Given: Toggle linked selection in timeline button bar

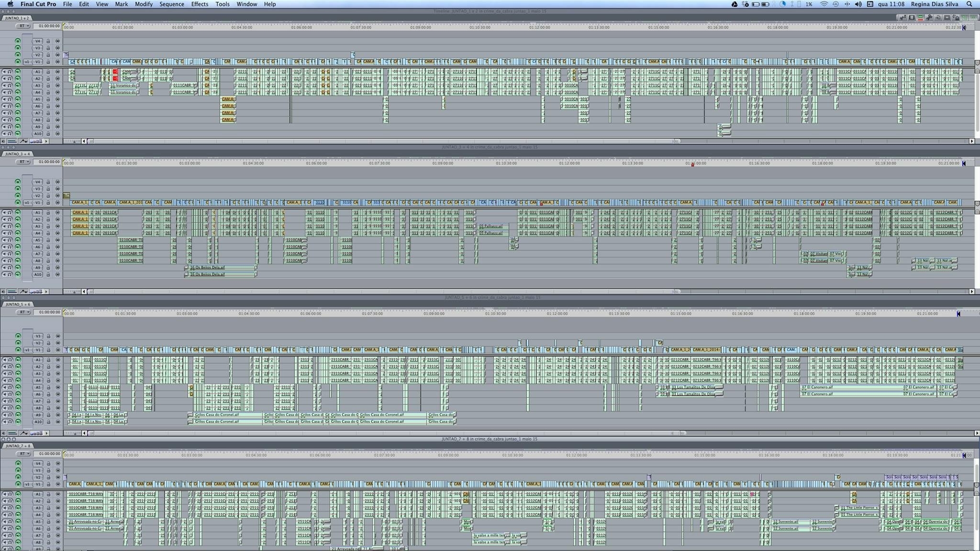Looking at the screenshot, I should point(965,17).
